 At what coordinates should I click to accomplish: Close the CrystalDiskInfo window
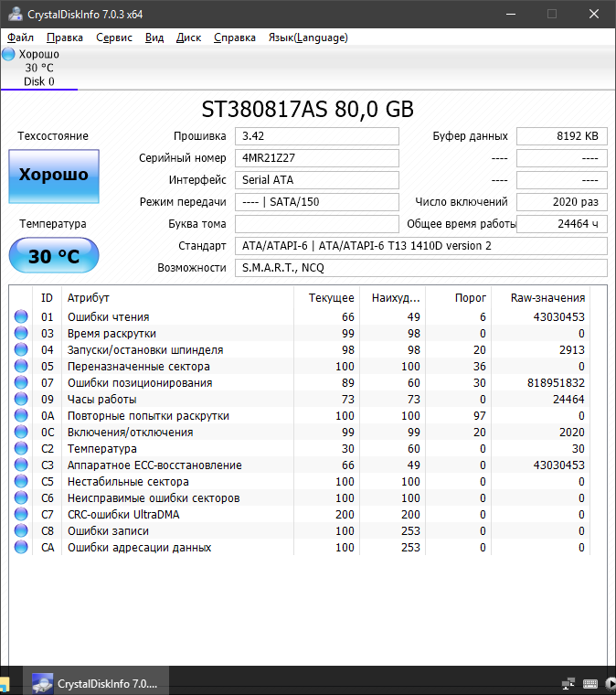coord(594,15)
